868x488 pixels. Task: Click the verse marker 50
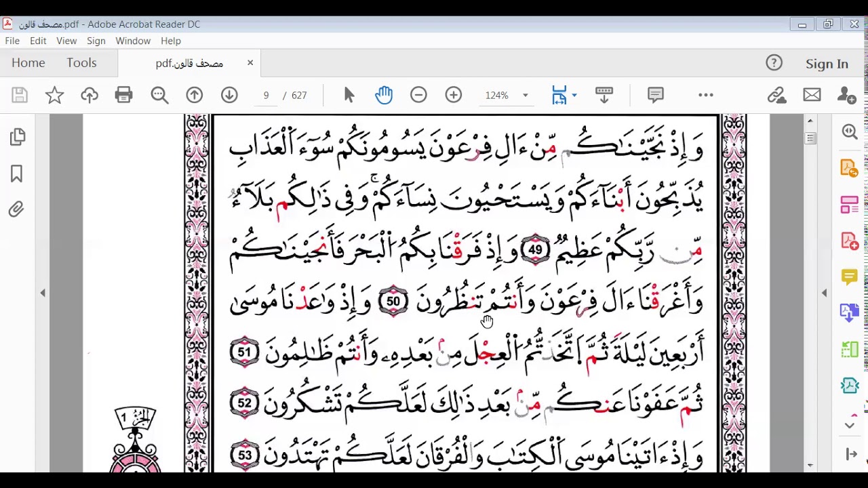pyautogui.click(x=393, y=302)
